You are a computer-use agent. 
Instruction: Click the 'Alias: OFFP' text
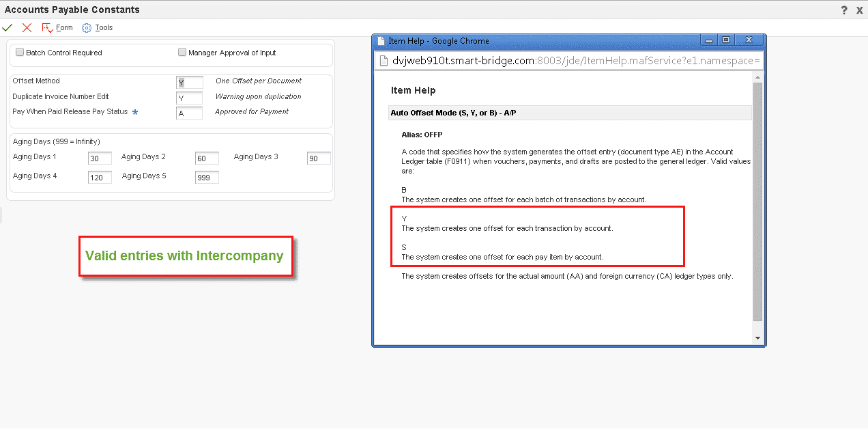[x=422, y=135]
